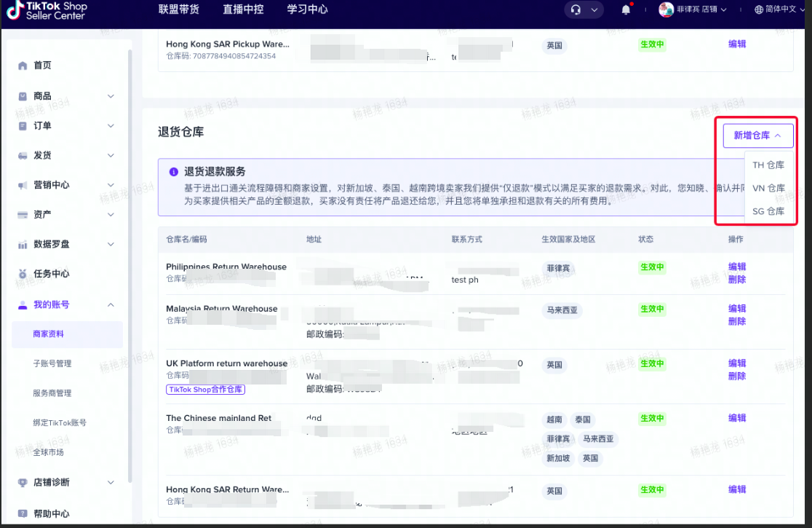Click the globe language icon
The width and height of the screenshot is (812, 528).
(759, 9)
